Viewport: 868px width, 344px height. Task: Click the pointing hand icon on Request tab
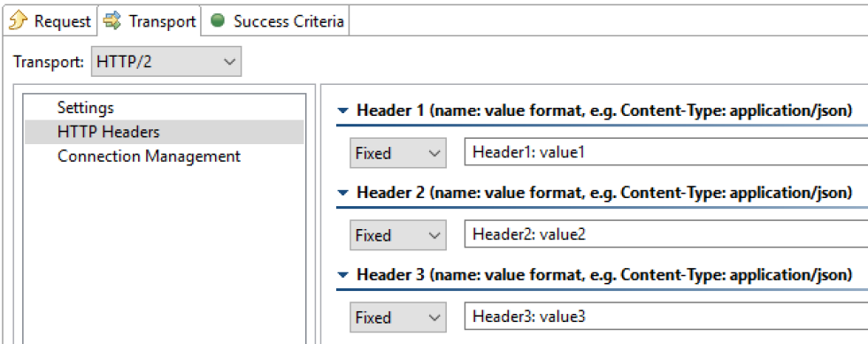click(19, 21)
